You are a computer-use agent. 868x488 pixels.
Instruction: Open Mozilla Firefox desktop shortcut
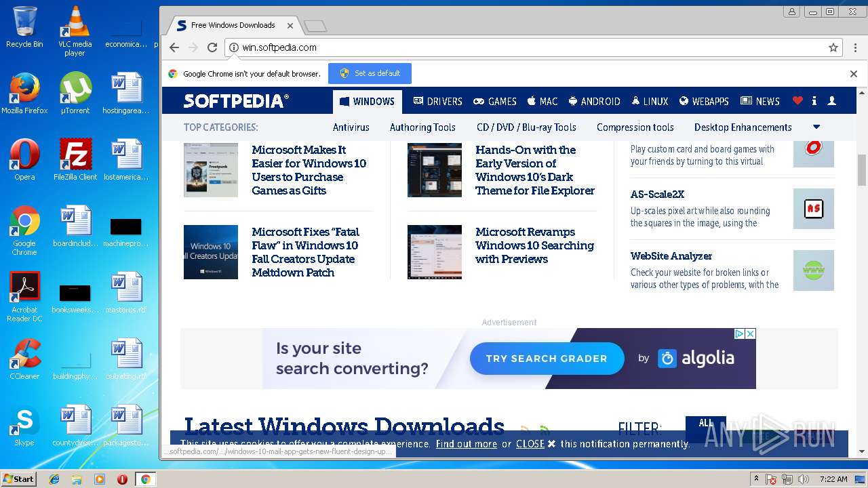[24, 94]
